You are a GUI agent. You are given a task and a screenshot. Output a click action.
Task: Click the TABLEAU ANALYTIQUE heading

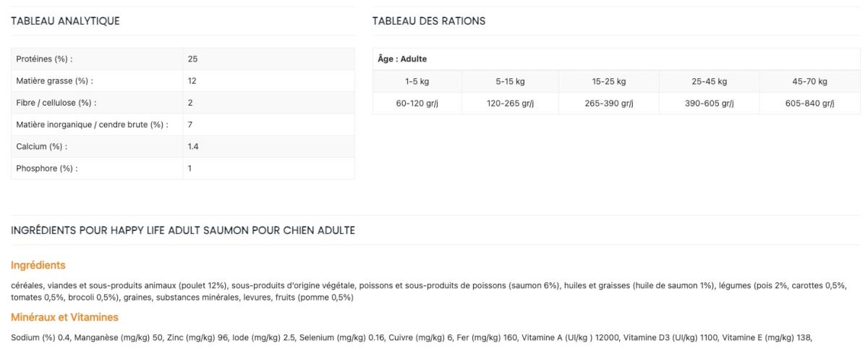[64, 21]
